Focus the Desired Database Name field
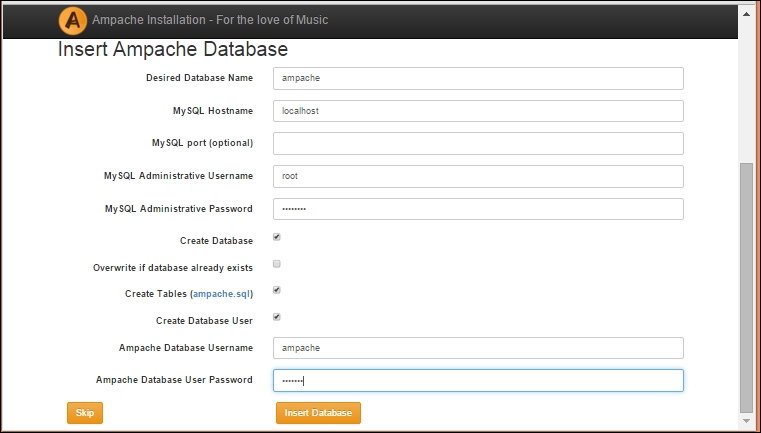 pyautogui.click(x=478, y=78)
